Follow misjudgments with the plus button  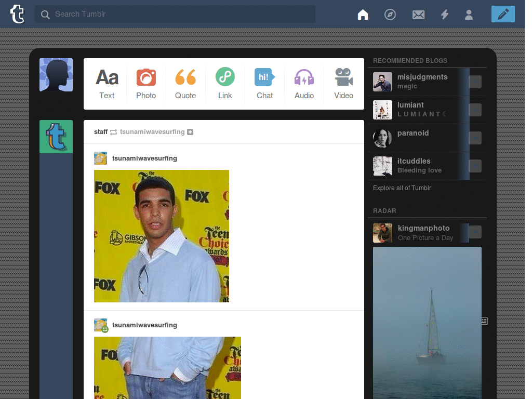click(475, 82)
